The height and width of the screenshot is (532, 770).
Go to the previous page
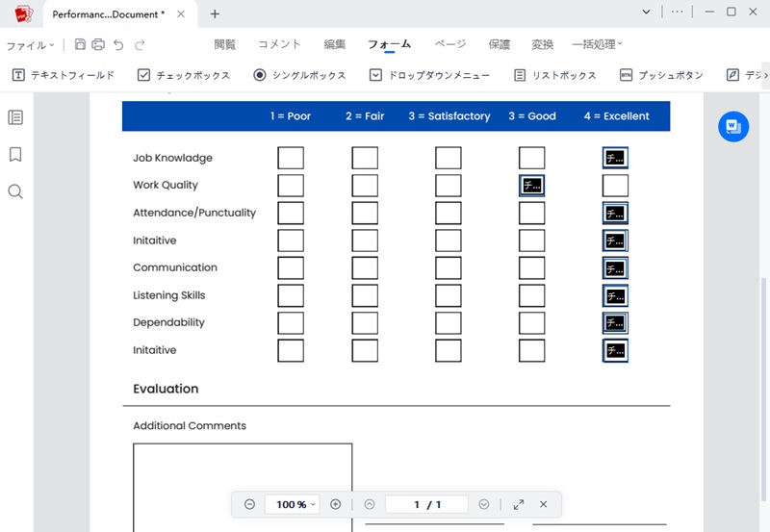(x=370, y=504)
